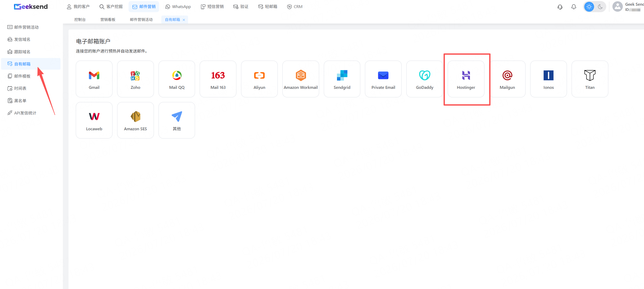Viewport: 644px width, 289px height.
Task: Open the CRM top navigation item
Action: (x=295, y=7)
